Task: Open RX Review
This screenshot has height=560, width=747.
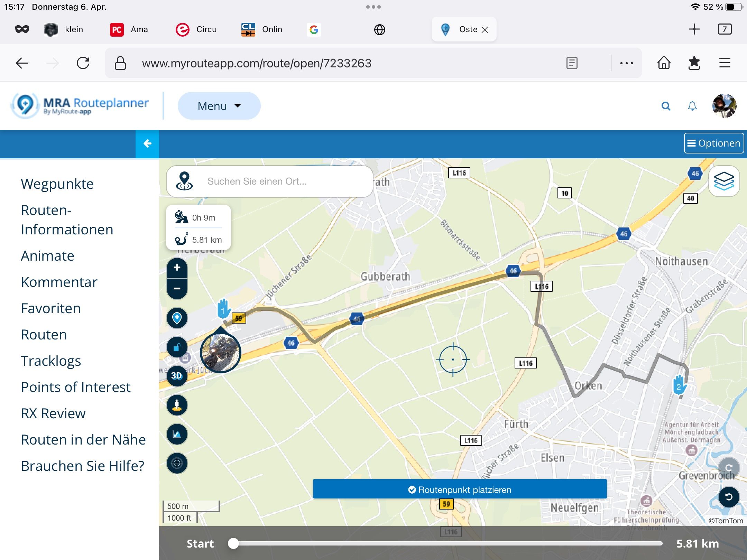Action: (x=53, y=413)
